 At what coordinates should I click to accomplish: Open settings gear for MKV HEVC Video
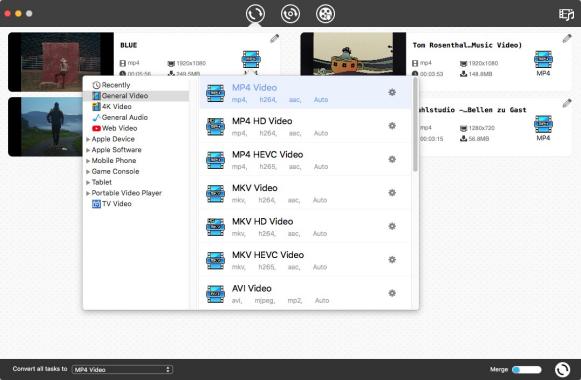tap(392, 260)
